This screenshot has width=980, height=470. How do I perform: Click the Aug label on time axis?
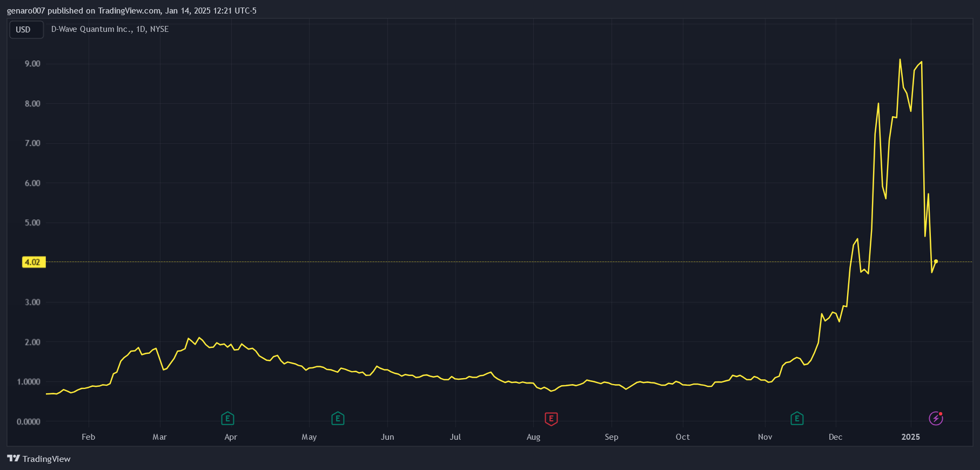coord(533,437)
